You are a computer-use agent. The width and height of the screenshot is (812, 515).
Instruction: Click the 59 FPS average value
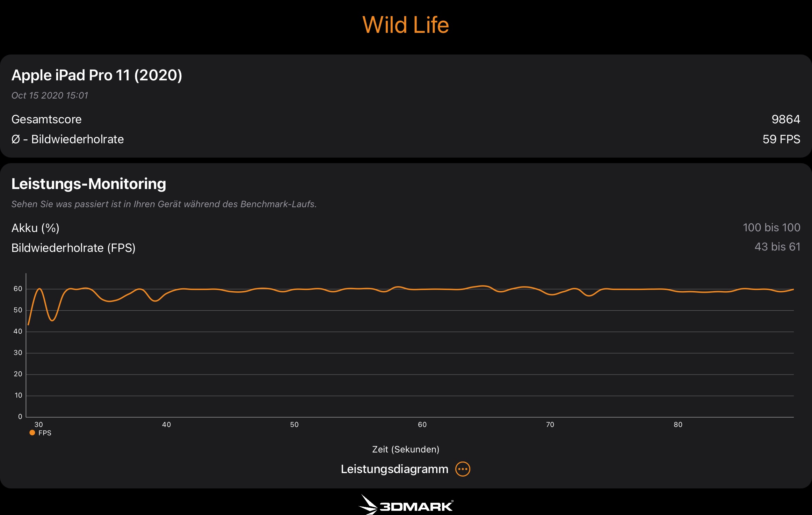tap(781, 139)
